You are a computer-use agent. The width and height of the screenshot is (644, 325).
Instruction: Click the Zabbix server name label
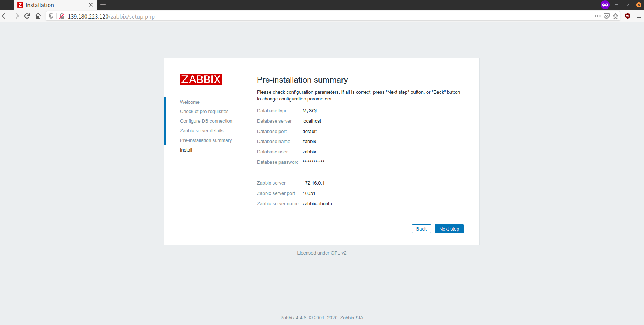point(278,204)
